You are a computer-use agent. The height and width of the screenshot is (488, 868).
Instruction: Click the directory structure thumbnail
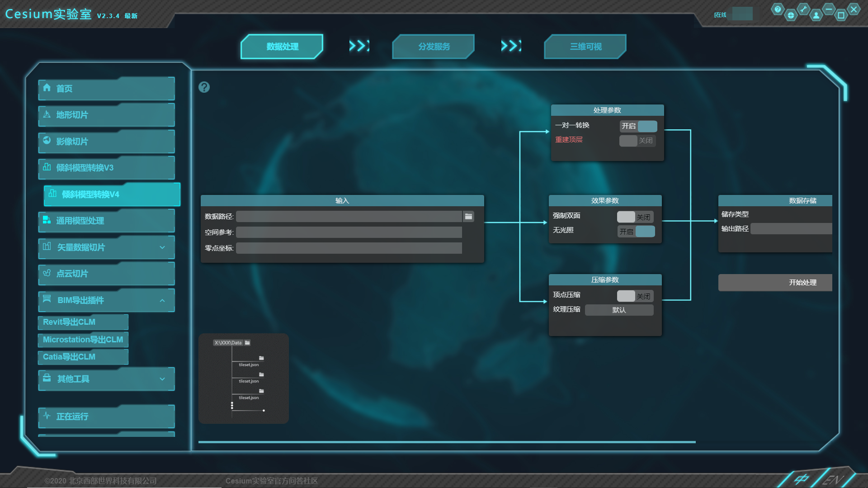point(244,379)
